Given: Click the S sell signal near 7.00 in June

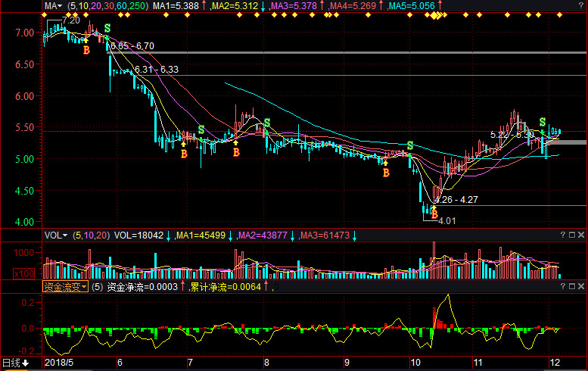Looking at the screenshot, I should click(107, 28).
